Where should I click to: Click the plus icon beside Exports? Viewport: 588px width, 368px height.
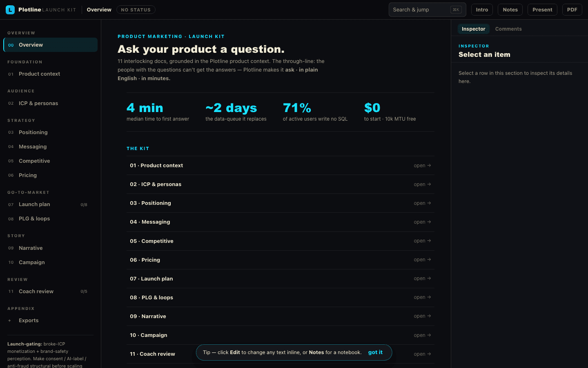tap(10, 321)
